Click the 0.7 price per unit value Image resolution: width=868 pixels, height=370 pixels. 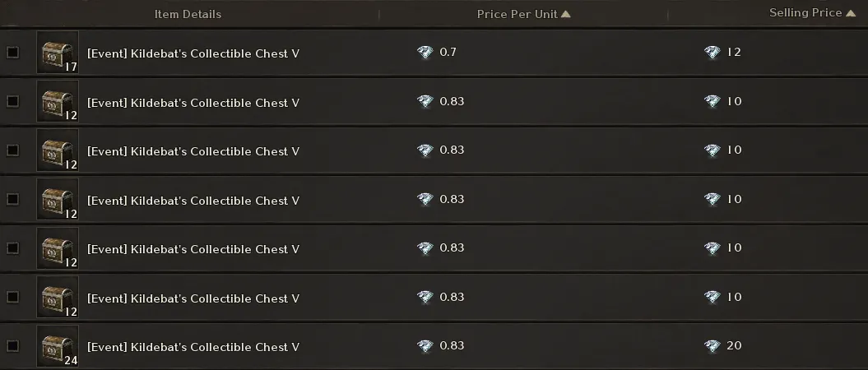tap(448, 53)
